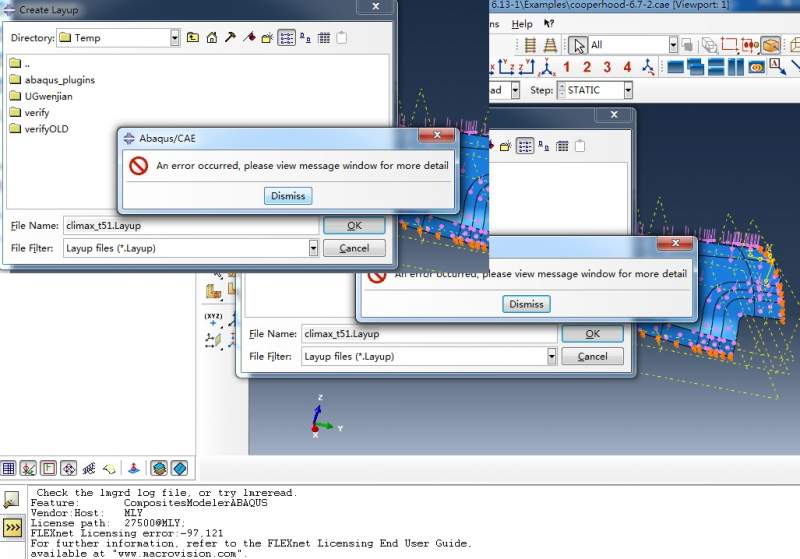Viewport: 800px width, 559px height.
Task: Tile viewports vertically
Action: pos(736,67)
